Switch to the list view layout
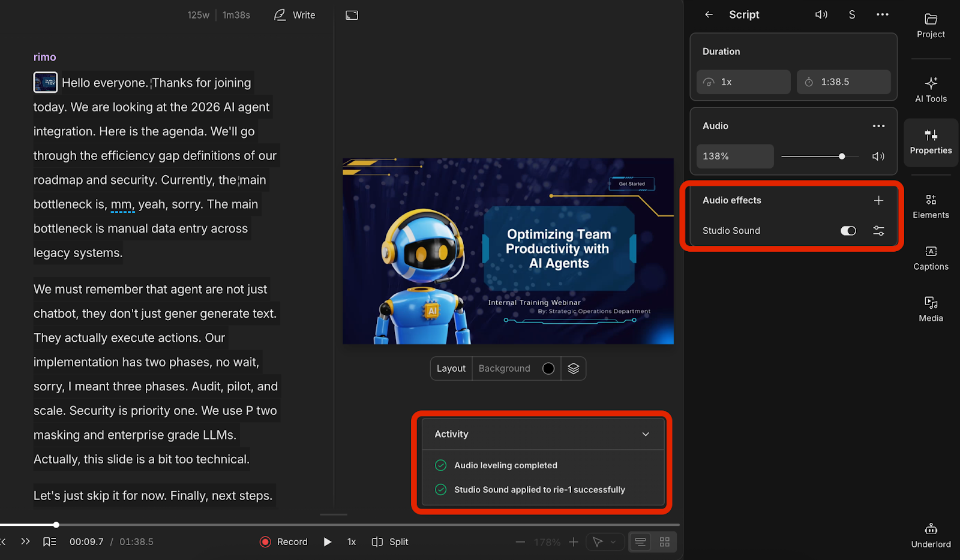The image size is (960, 560). pos(640,542)
